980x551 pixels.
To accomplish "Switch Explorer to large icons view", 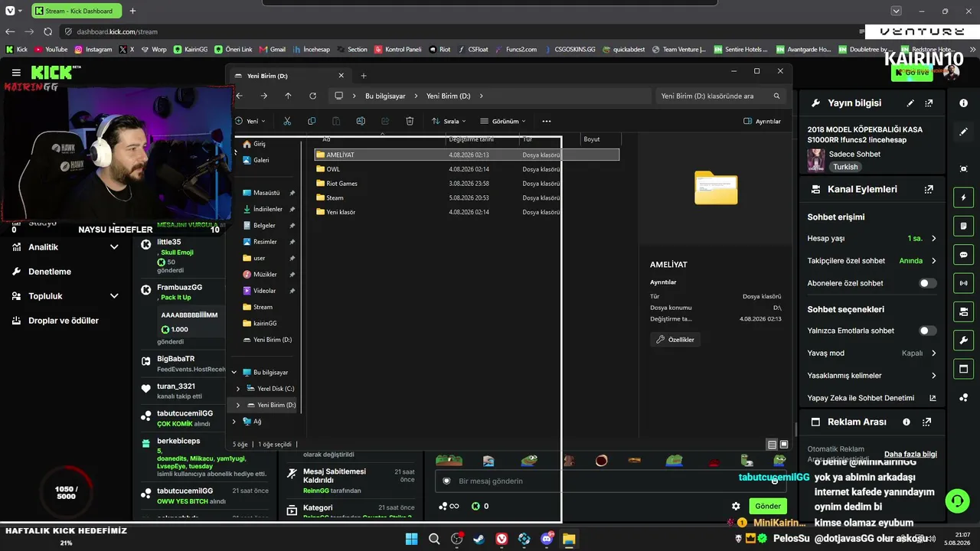I will [x=784, y=445].
